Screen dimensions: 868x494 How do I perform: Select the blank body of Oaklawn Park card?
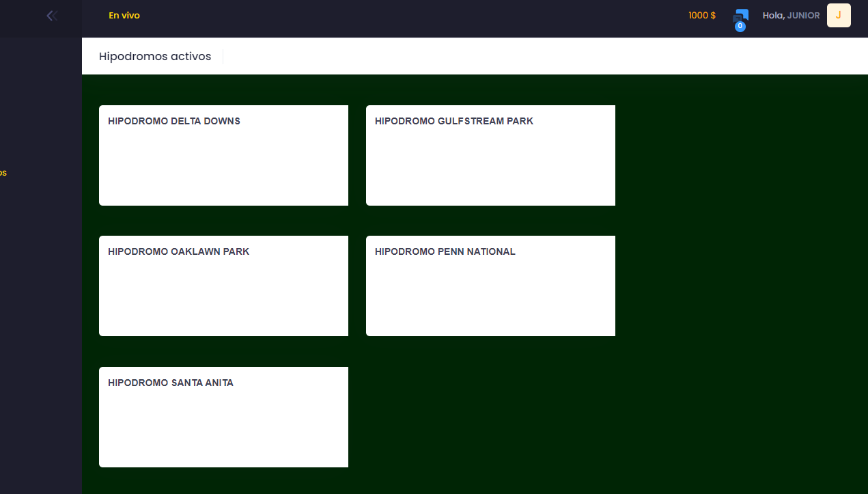(x=223, y=298)
